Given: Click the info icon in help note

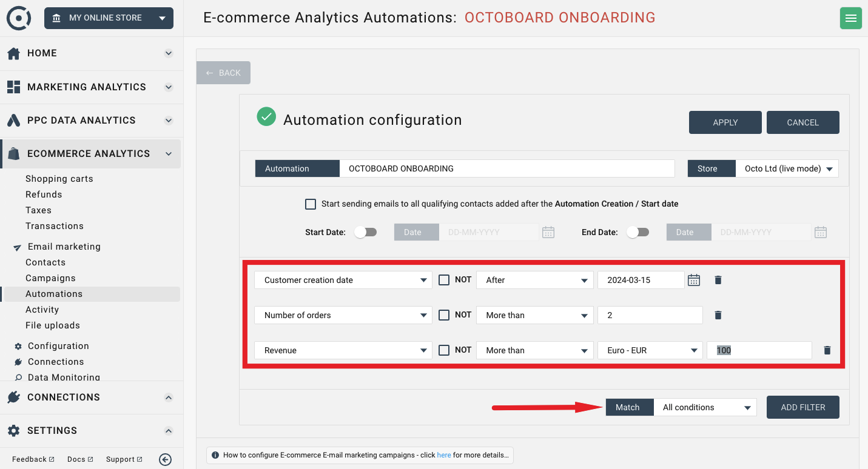Looking at the screenshot, I should pyautogui.click(x=215, y=455).
